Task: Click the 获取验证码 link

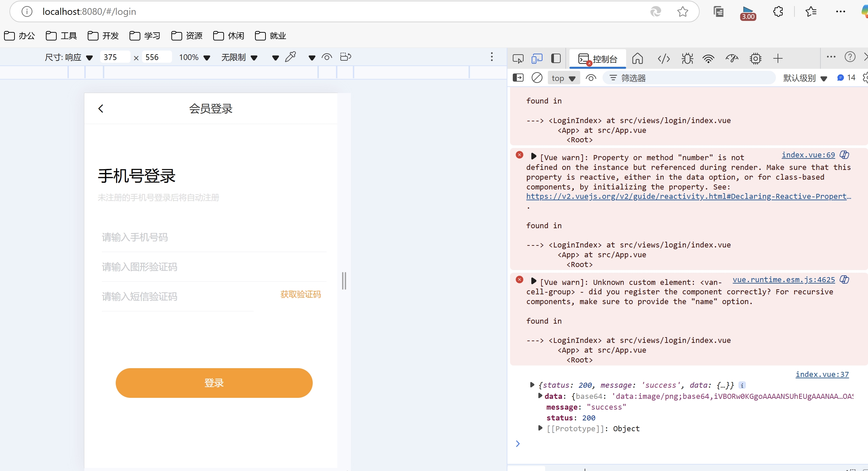Action: tap(300, 294)
